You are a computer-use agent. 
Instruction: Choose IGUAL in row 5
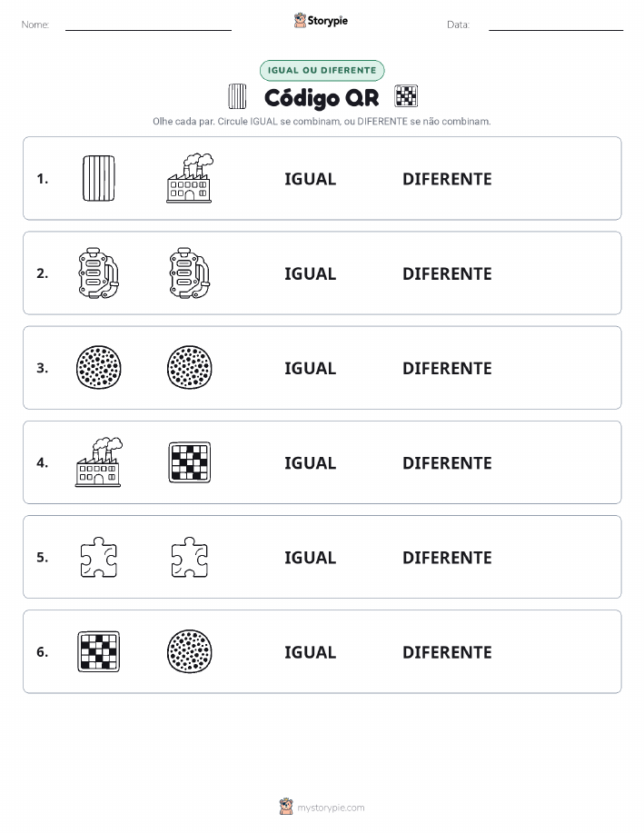311,557
